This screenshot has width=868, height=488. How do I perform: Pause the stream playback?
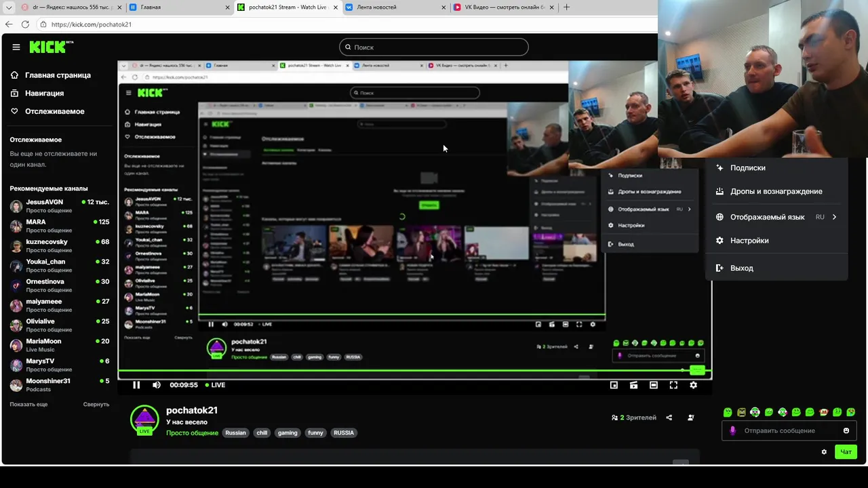(x=136, y=385)
